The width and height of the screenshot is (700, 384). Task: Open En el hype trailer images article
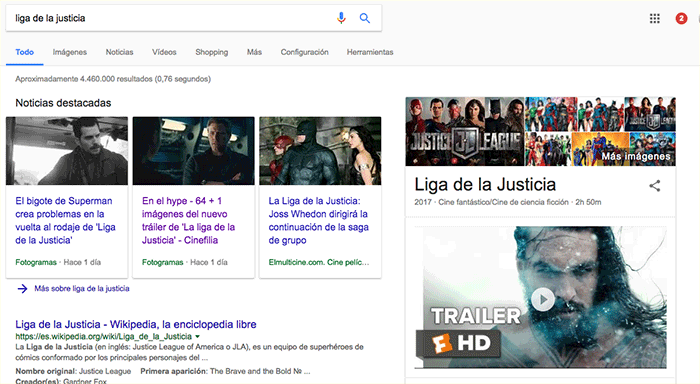188,221
